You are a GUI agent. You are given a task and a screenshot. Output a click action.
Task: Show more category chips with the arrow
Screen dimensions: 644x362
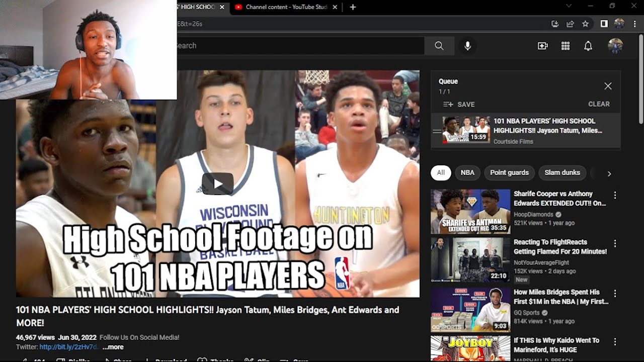pos(609,173)
